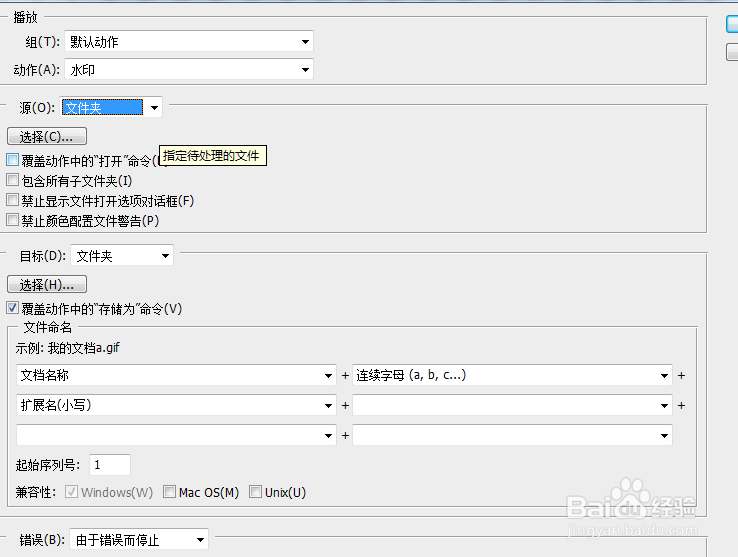Open the 目标(D) destination dropdown
Image resolution: width=738 pixels, height=557 pixels.
coord(122,256)
